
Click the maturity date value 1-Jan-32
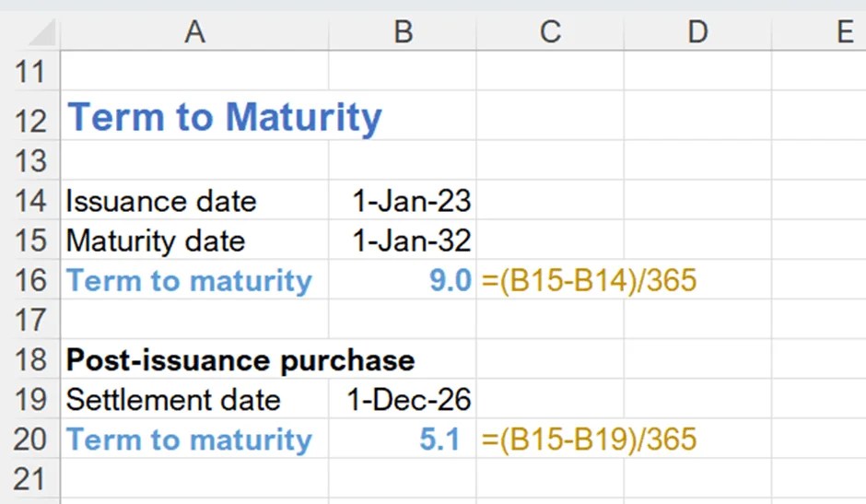tap(411, 240)
